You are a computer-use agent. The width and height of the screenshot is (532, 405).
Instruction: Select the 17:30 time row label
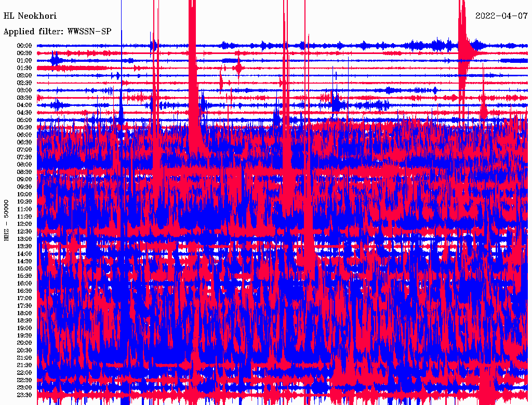pos(24,306)
